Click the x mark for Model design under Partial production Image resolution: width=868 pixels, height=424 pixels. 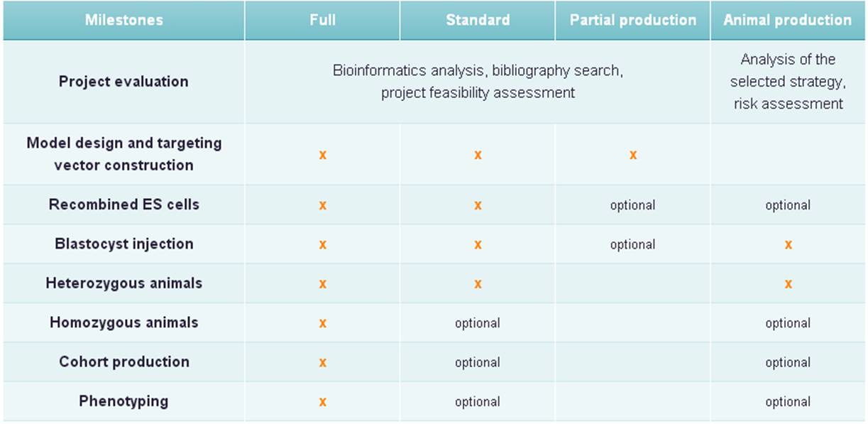pyautogui.click(x=633, y=155)
